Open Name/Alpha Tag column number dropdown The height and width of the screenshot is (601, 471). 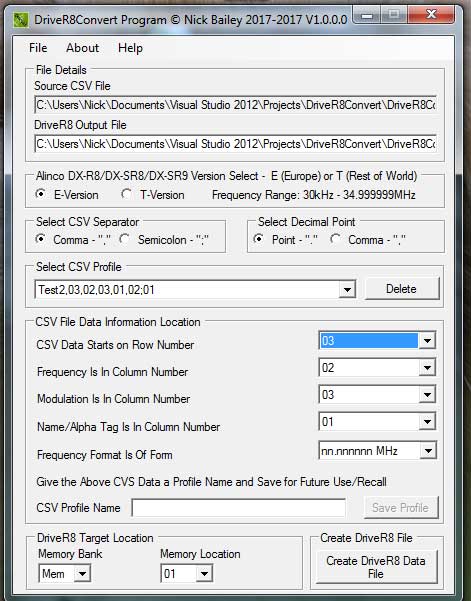(427, 422)
